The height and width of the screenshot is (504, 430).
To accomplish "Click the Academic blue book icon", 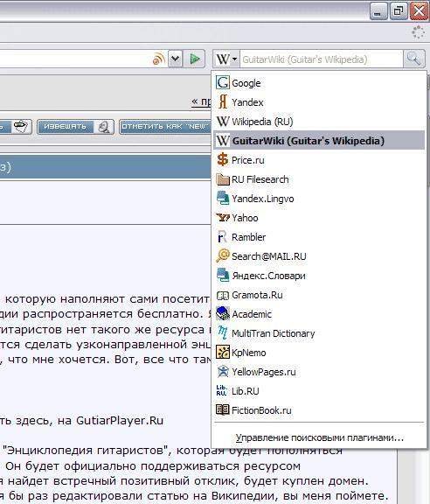I will tap(223, 314).
